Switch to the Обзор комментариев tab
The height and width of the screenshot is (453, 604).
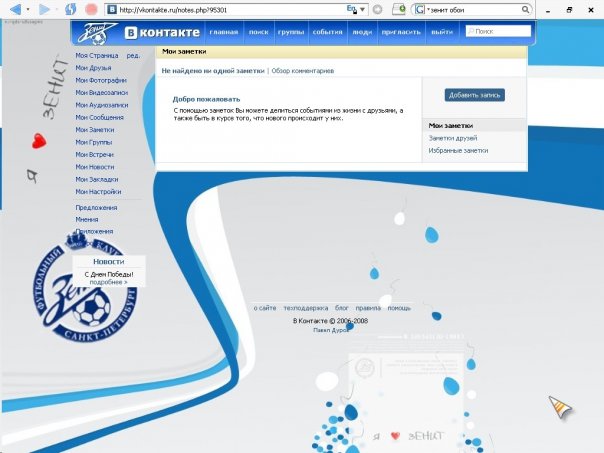[x=303, y=70]
